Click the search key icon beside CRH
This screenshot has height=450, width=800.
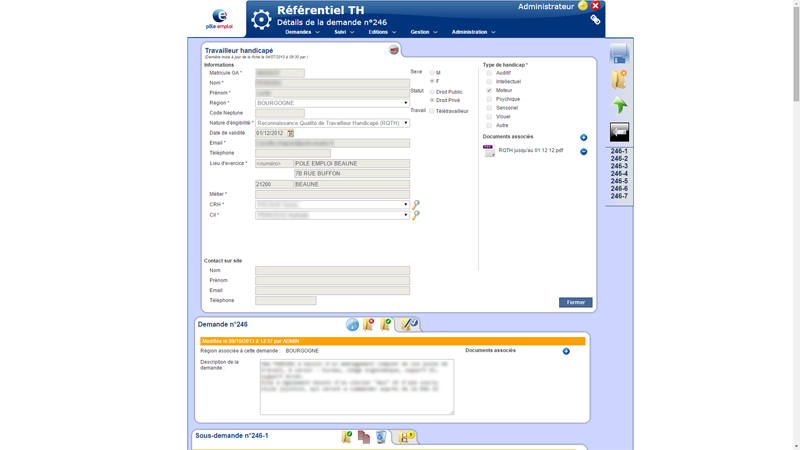(416, 204)
